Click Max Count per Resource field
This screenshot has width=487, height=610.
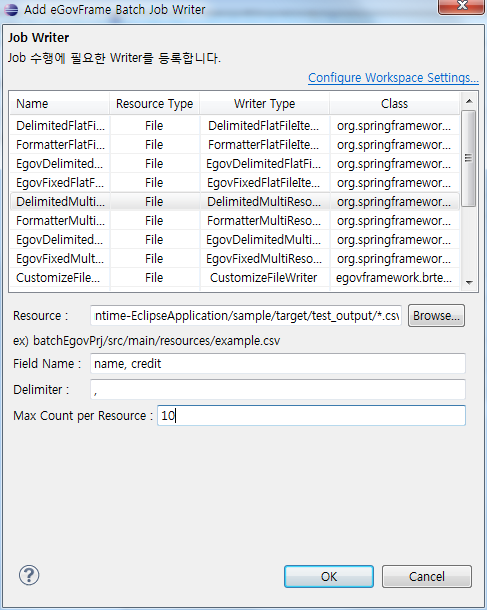(x=311, y=415)
